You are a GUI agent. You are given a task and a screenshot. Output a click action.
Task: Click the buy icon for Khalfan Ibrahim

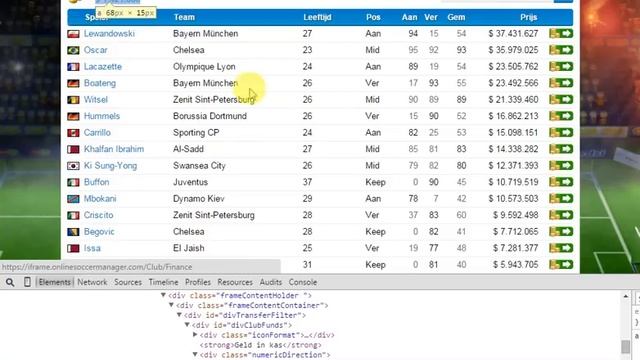tap(561, 149)
